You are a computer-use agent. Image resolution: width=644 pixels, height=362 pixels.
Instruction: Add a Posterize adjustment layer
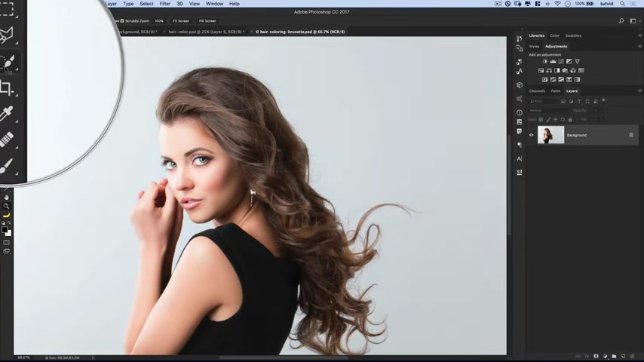[553, 80]
